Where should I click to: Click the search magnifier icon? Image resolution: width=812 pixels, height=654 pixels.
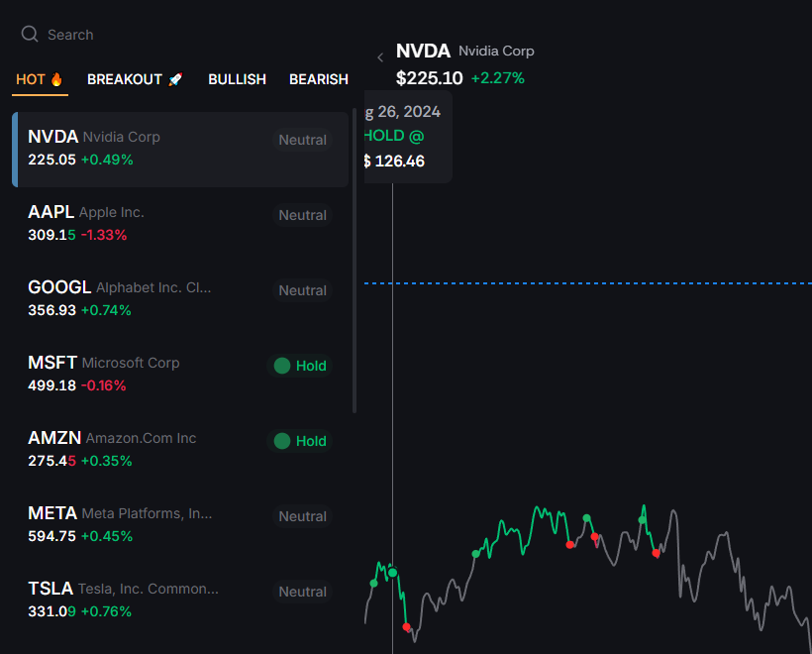click(x=30, y=35)
